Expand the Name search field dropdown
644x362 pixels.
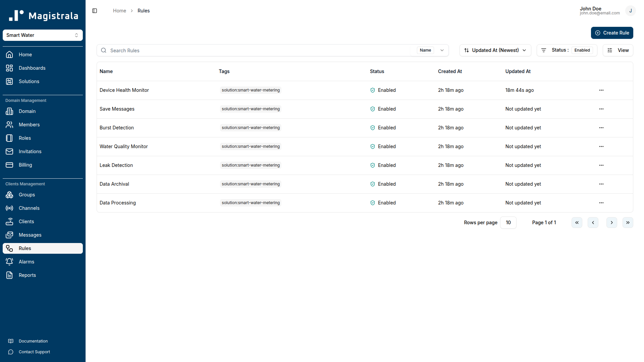point(442,50)
